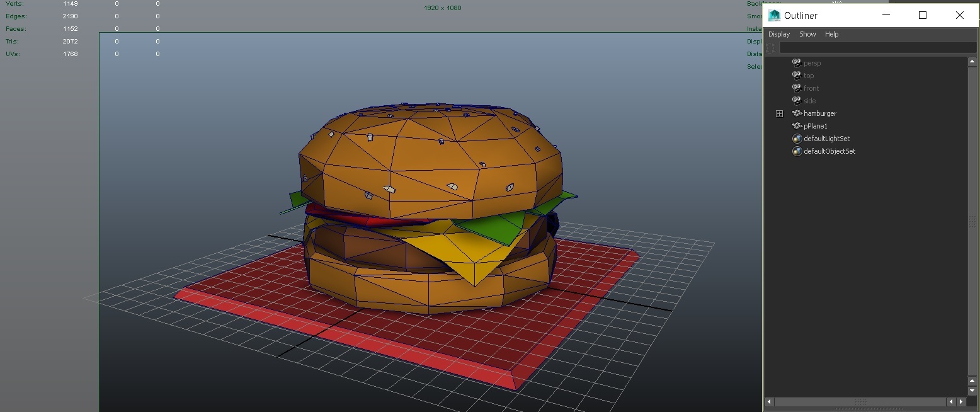The width and height of the screenshot is (980, 412).
Task: Click the filter icon beside Outliner search field
Action: pyautogui.click(x=771, y=48)
